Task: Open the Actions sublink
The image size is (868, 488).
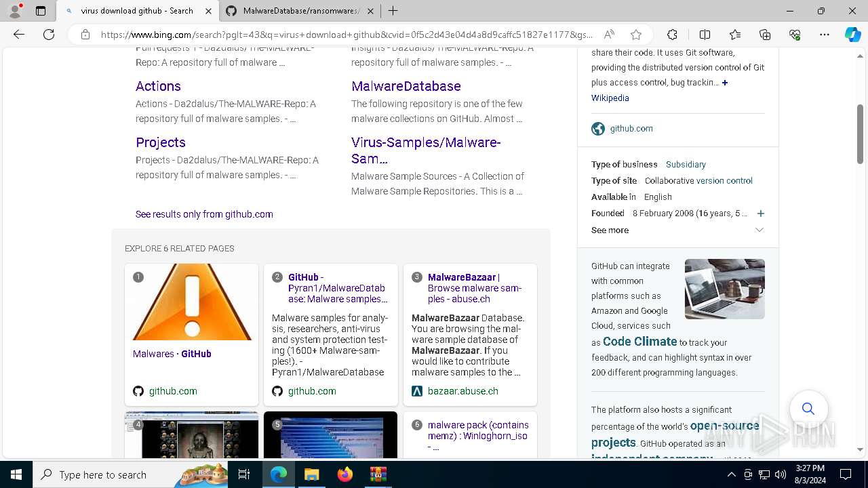Action: point(158,86)
